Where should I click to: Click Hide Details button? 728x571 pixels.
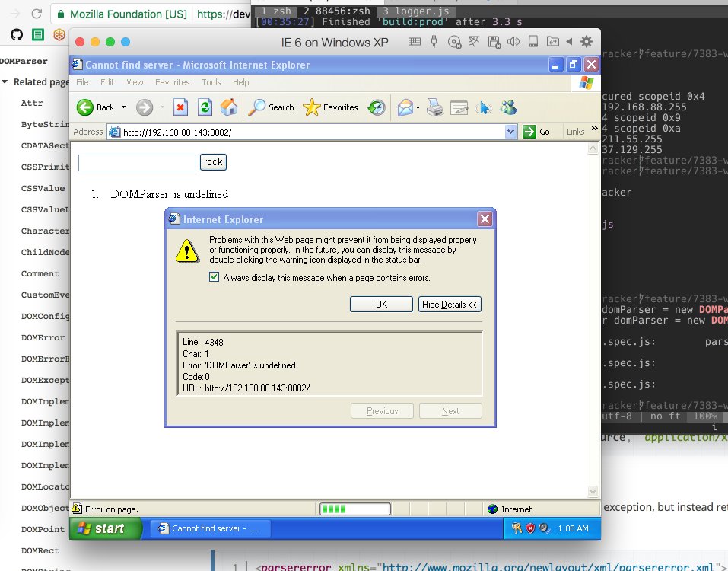[450, 305]
